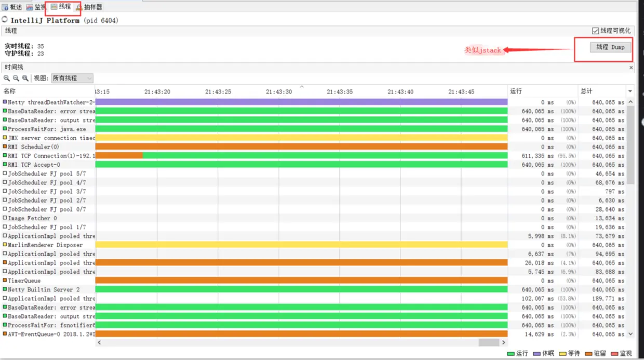Open the column chooser arrow beside 总计
The width and height of the screenshot is (644, 360).
coord(630,91)
